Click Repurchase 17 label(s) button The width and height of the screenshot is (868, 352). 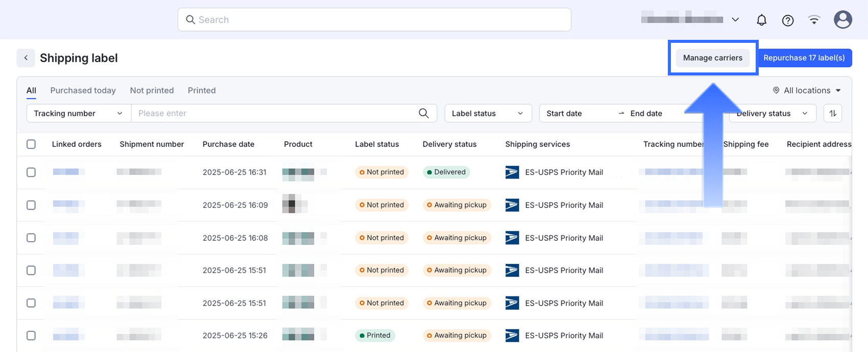tap(804, 58)
